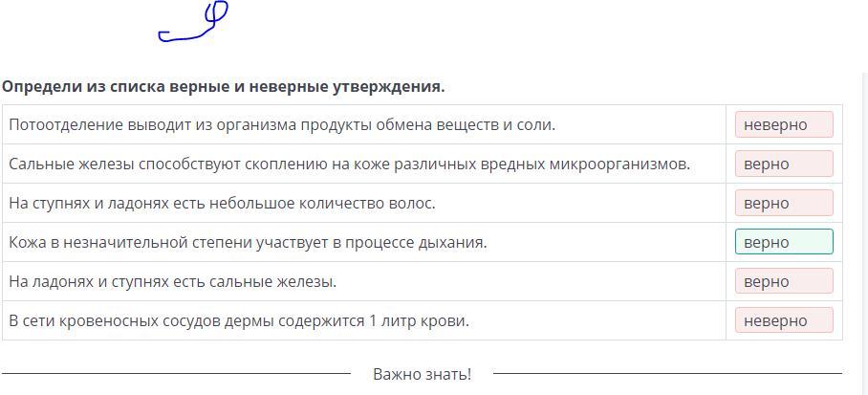Open green 'верно' dropdown for skin breathing
This screenshot has height=395, width=868.
(x=784, y=242)
